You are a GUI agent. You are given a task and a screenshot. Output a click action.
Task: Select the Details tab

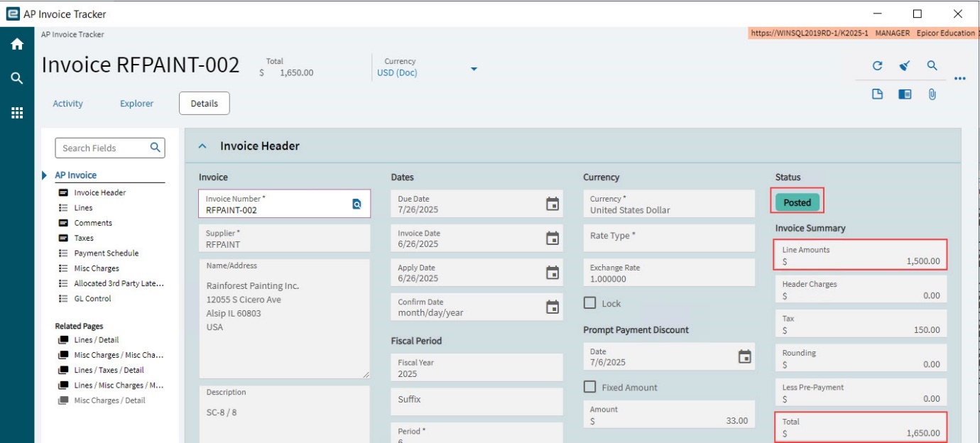[x=204, y=104]
